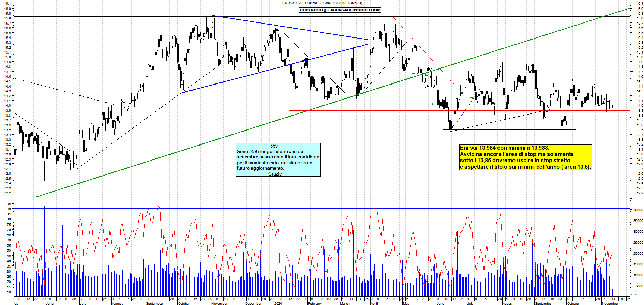Screen dimensions: 644x305
Task: Click the 35000 volume scale value
Action: [x=638, y=221]
